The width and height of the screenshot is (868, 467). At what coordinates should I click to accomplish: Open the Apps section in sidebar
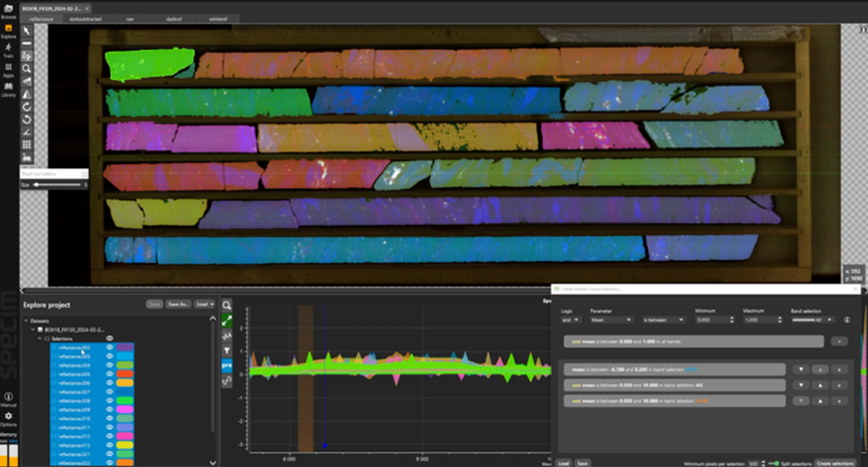(8, 71)
